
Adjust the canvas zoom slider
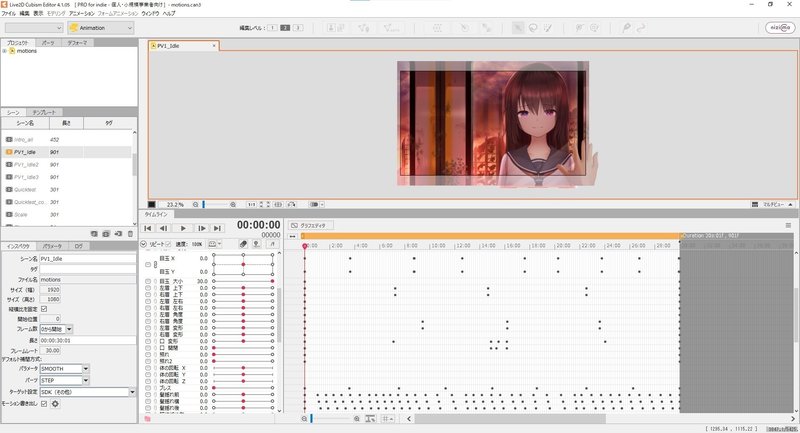click(204, 205)
